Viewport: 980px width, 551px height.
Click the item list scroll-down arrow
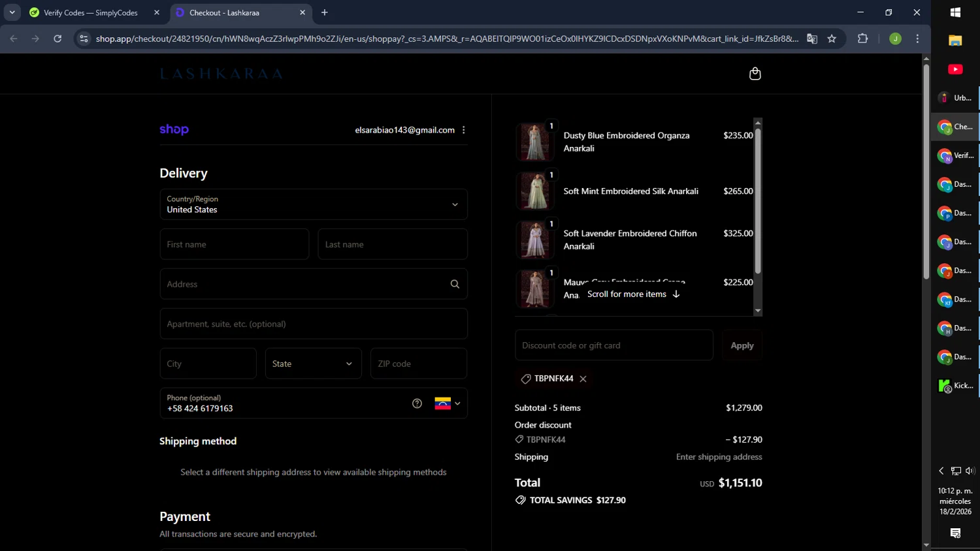pos(758,311)
